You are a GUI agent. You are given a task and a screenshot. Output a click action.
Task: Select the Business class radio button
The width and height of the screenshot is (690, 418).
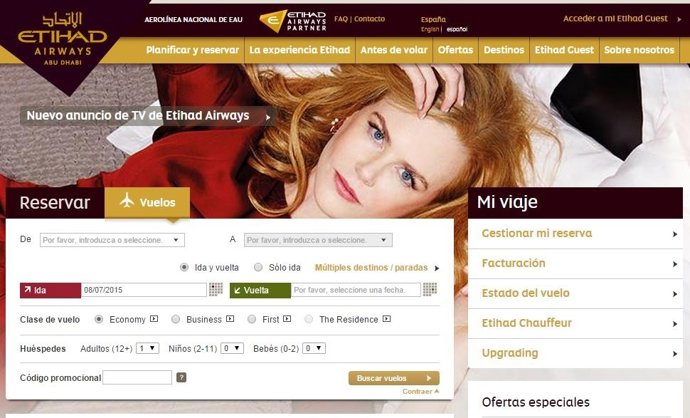click(x=176, y=320)
